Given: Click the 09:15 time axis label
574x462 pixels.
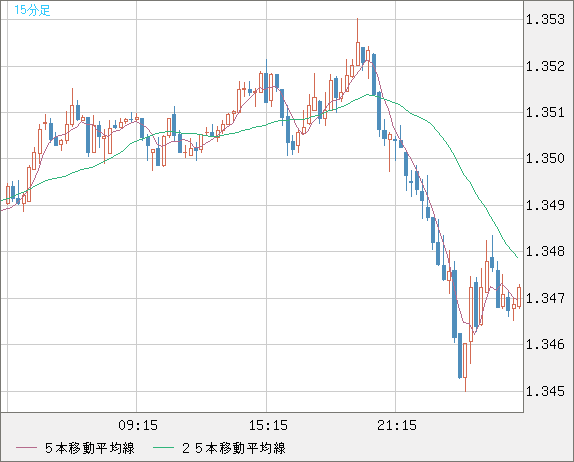Looking at the screenshot, I should pyautogui.click(x=138, y=425).
